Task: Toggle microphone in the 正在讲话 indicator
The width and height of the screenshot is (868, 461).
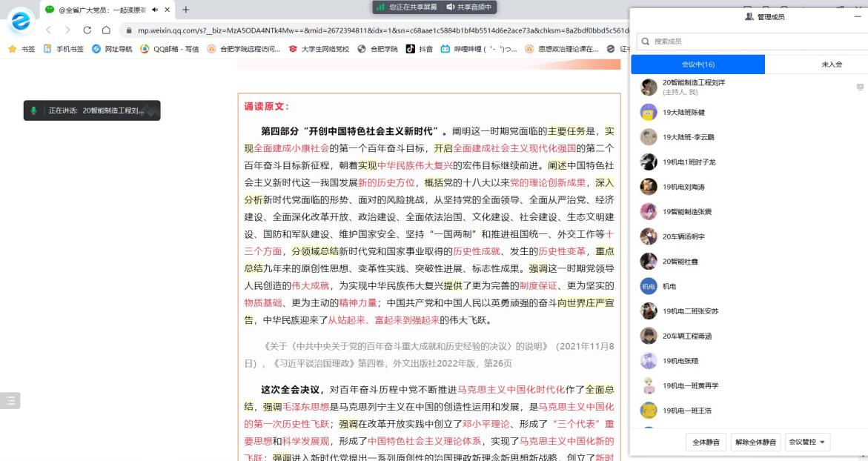Action: tap(33, 110)
